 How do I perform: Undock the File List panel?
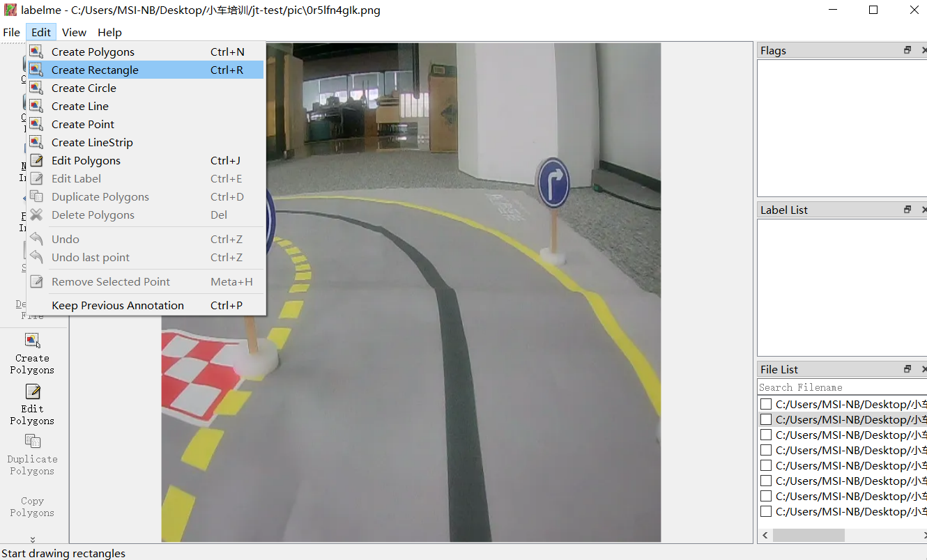[x=907, y=369]
